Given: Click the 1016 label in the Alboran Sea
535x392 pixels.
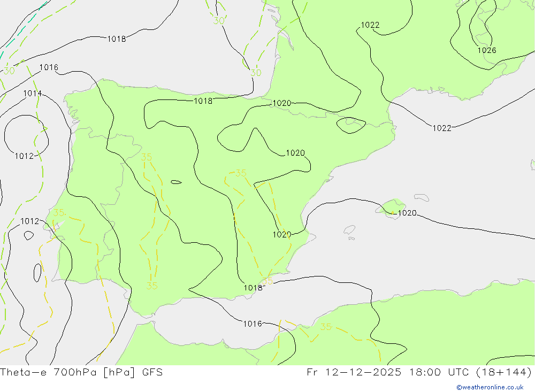Looking at the screenshot, I should point(253,324).
